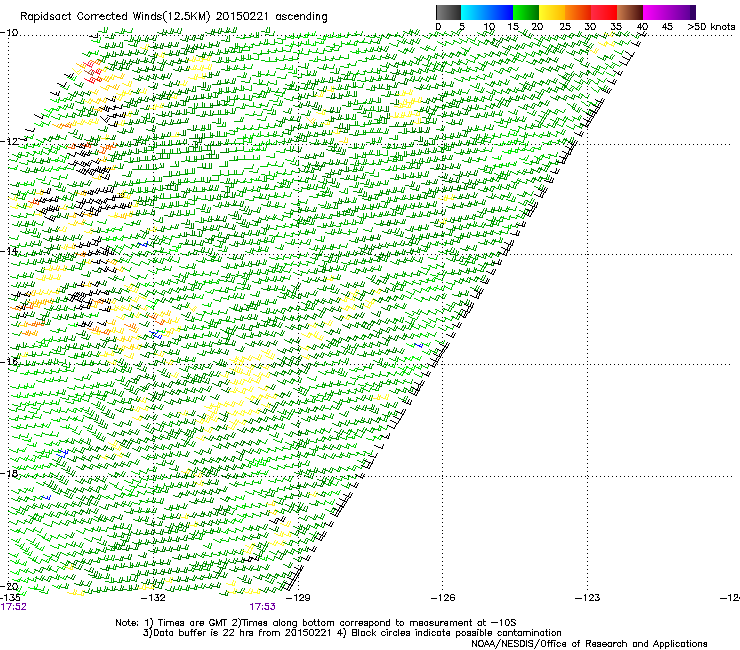The width and height of the screenshot is (740, 650).
Task: Click the '-129' longitude axis label
Action: [299, 598]
